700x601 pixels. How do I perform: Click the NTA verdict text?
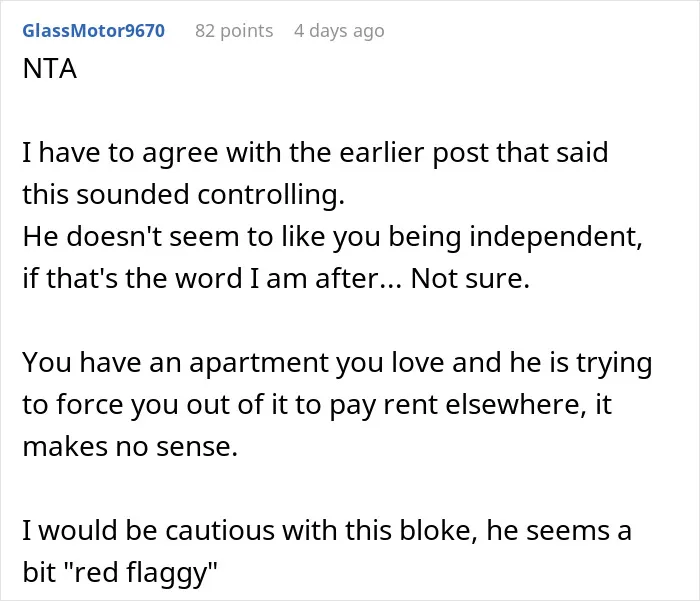click(50, 69)
